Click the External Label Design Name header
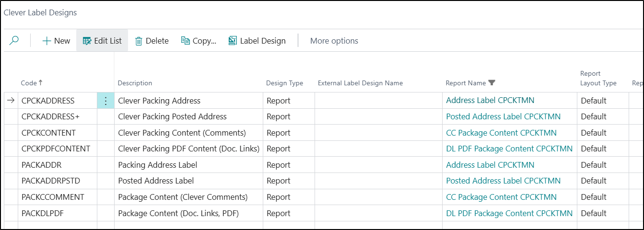The width and height of the screenshot is (644, 230). coord(360,83)
